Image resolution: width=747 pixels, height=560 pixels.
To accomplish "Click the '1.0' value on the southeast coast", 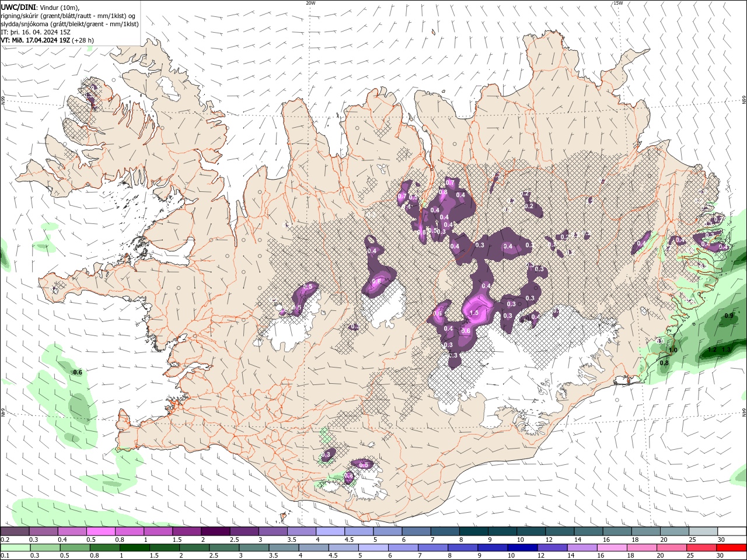I will pos(673,350).
